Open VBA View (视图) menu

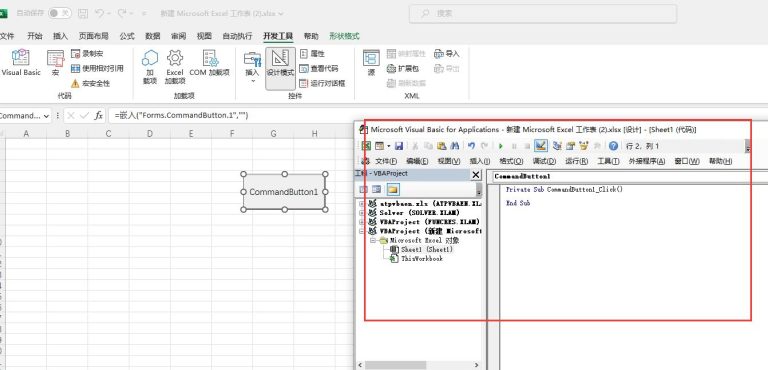[x=449, y=161]
